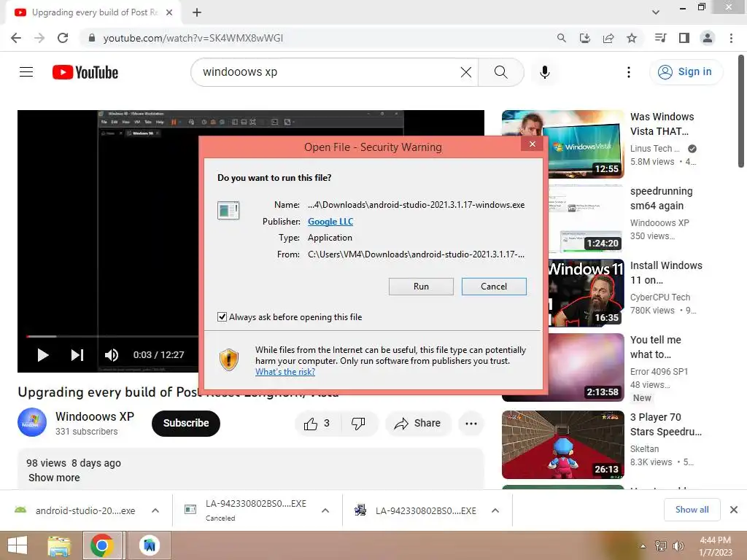The image size is (747, 560).
Task: Open the YouTube settings three-dot menu
Action: pos(629,72)
